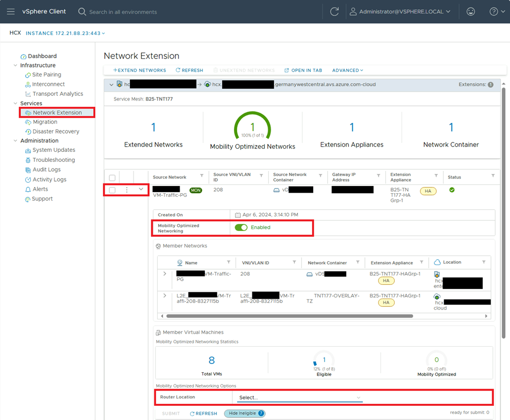Open Troubleshooting page

(x=53, y=160)
